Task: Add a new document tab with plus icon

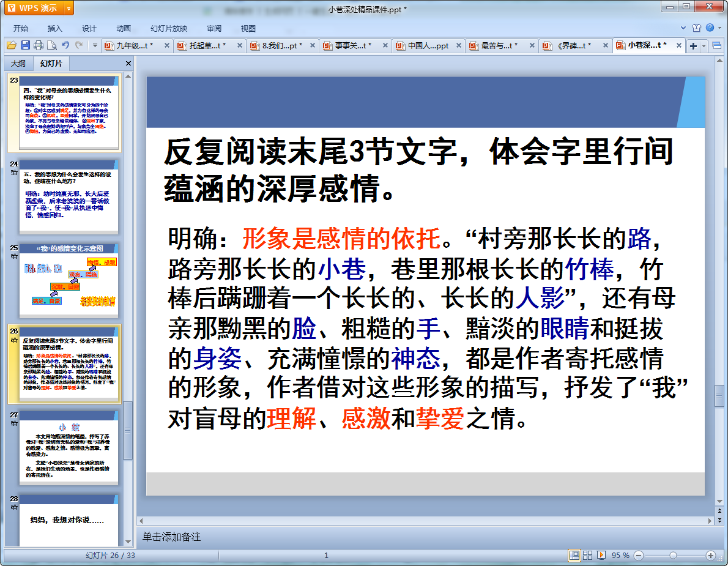Action: coord(693,46)
